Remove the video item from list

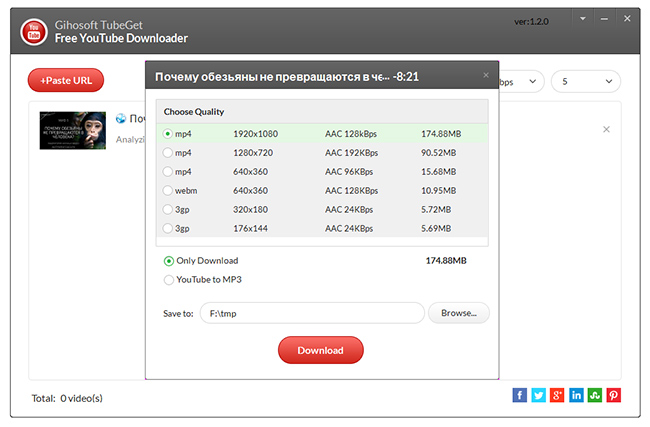click(x=606, y=129)
